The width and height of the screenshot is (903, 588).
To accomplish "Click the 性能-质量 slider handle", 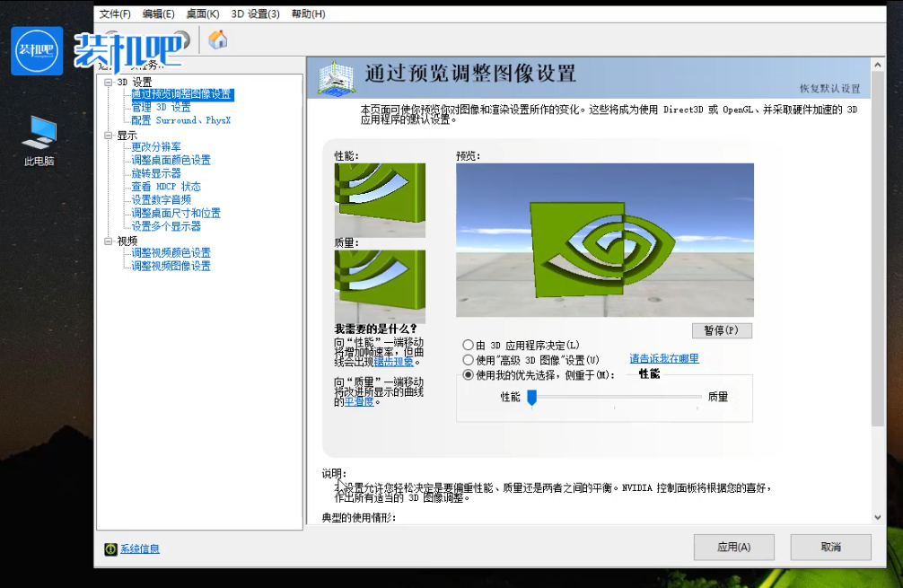I will (533, 398).
